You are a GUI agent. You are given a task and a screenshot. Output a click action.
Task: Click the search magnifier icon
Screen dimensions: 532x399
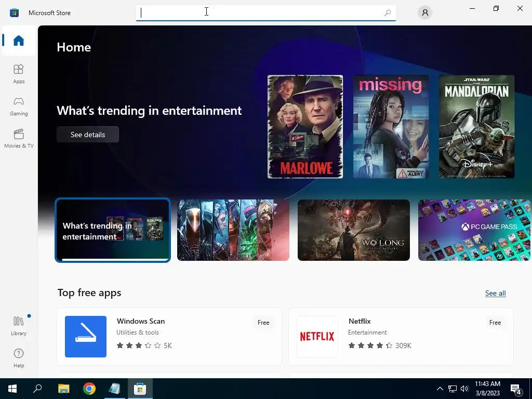tap(388, 12)
